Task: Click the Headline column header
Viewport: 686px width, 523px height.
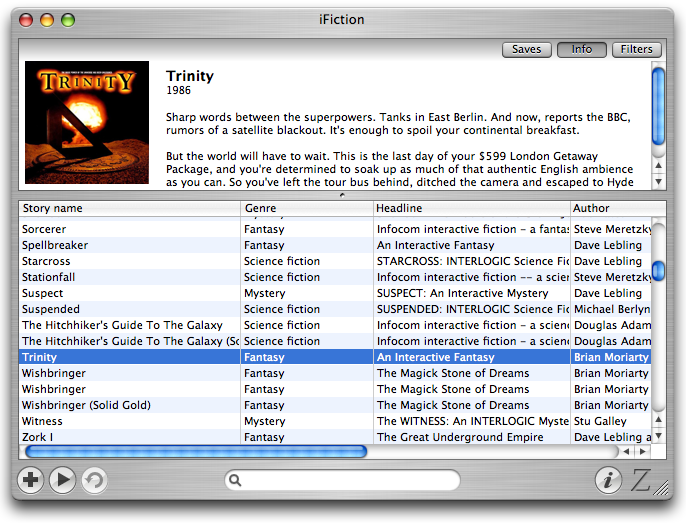Action: pyautogui.click(x=471, y=208)
